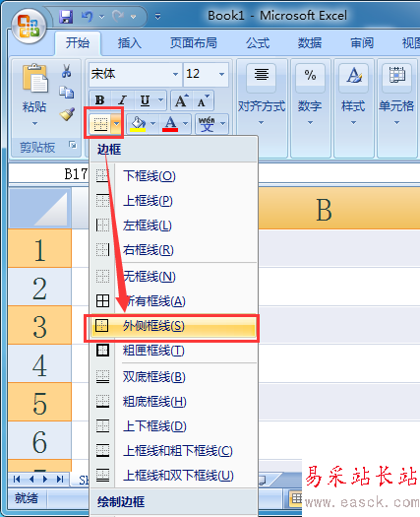Customize the Quick Access Toolbar
Image resolution: width=420 pixels, height=517 pixels.
(x=157, y=16)
